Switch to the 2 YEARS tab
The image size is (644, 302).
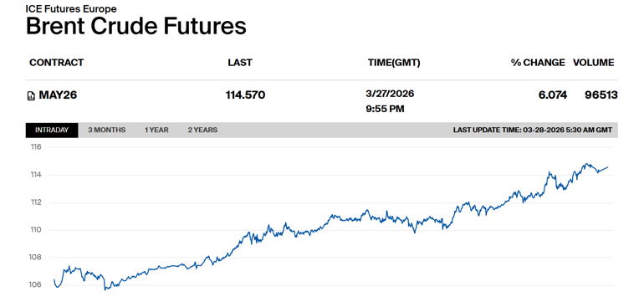[x=203, y=131]
